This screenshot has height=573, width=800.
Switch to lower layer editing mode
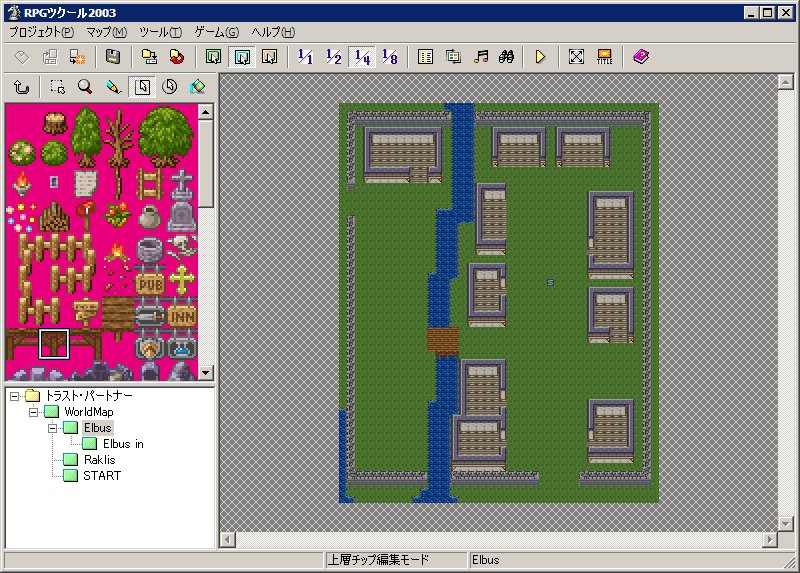[213, 57]
